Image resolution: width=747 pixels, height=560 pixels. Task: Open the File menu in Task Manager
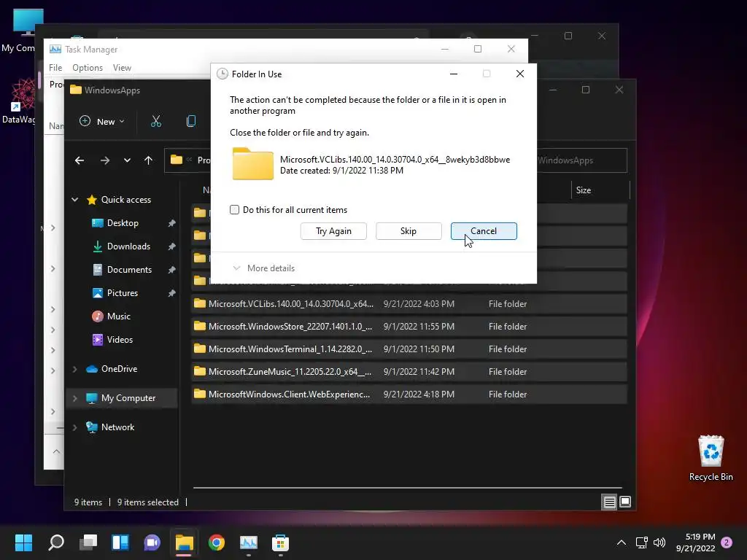(x=55, y=68)
